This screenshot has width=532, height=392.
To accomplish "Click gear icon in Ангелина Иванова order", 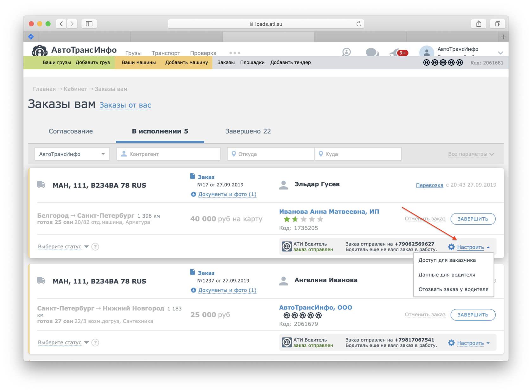I will (451, 343).
